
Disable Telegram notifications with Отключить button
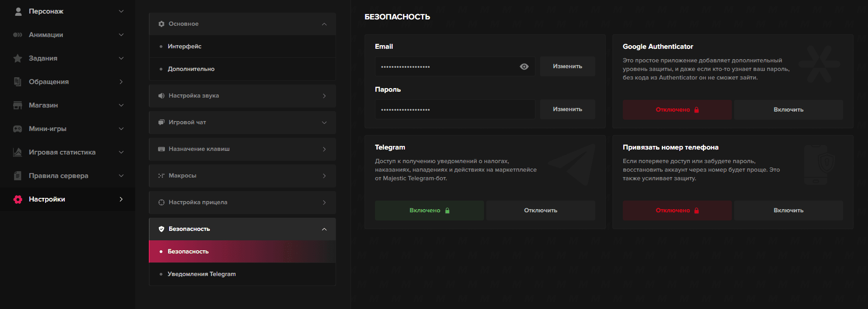pos(540,211)
